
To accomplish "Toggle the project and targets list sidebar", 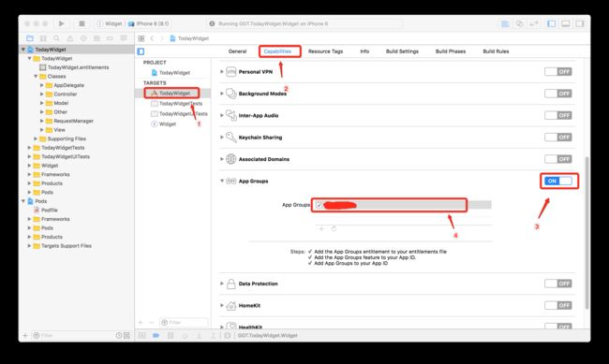I will pos(141,51).
